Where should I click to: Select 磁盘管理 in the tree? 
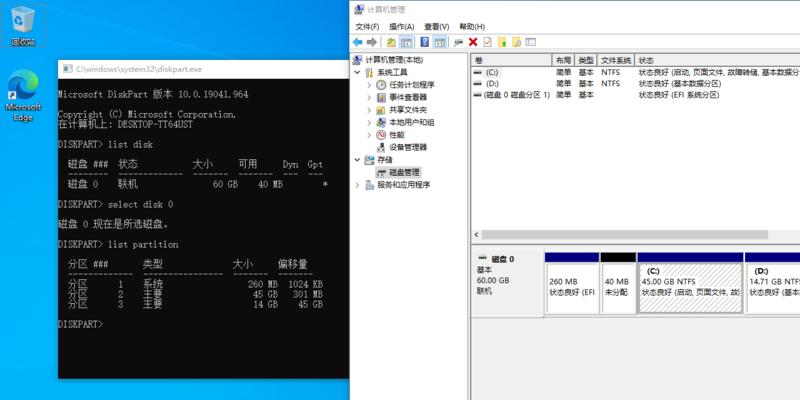pos(404,172)
